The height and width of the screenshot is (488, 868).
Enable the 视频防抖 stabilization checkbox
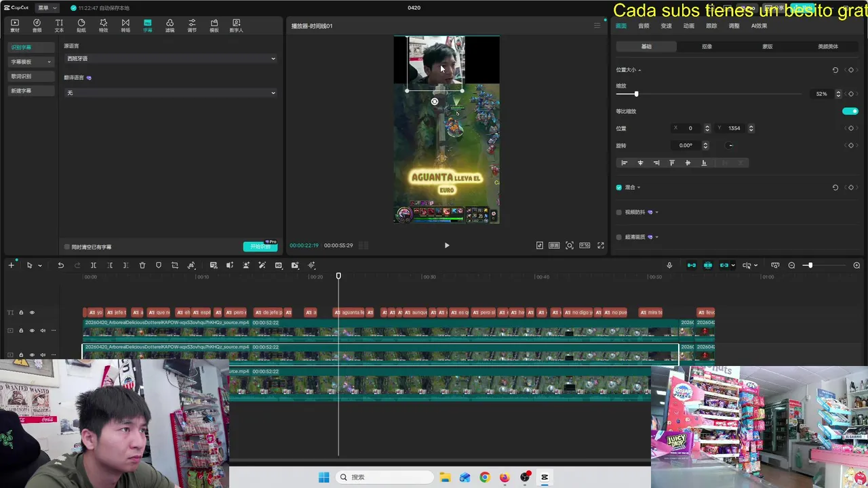point(618,212)
